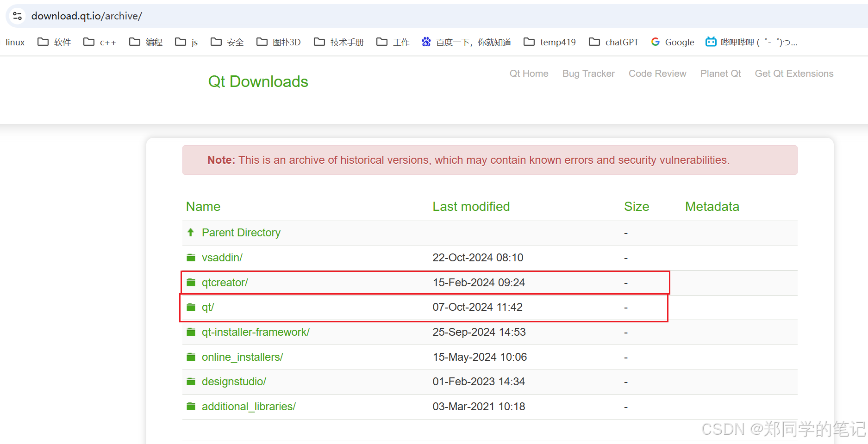Viewport: 868px width, 444px height.
Task: Open the additional_libraries/ directory
Action: pos(249,407)
